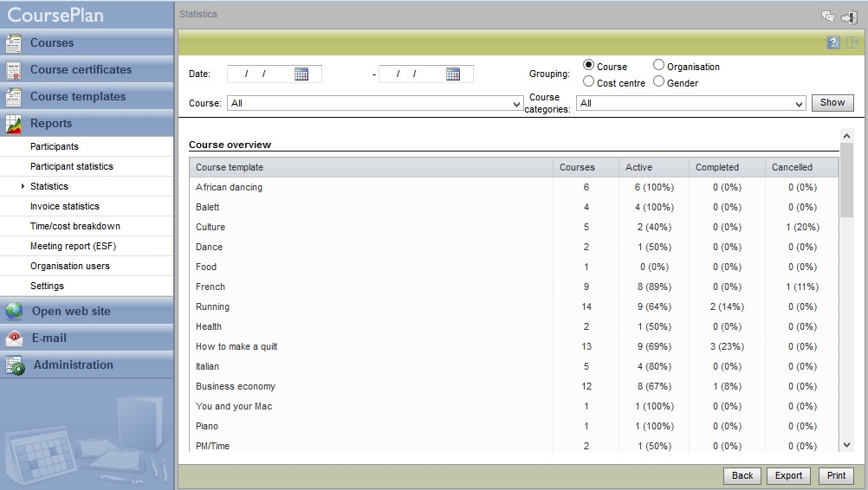This screenshot has width=868, height=490.
Task: Expand the Course dropdown list
Action: (x=375, y=103)
